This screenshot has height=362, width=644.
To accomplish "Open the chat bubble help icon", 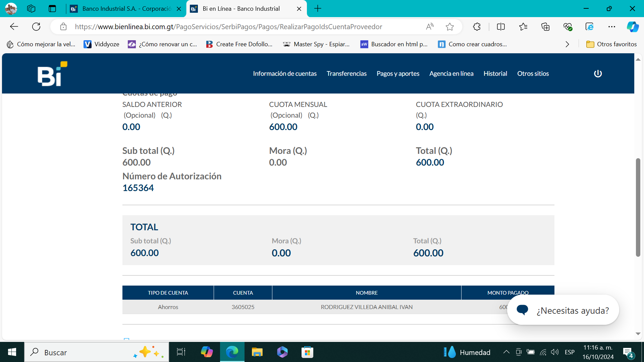I will [x=522, y=310].
